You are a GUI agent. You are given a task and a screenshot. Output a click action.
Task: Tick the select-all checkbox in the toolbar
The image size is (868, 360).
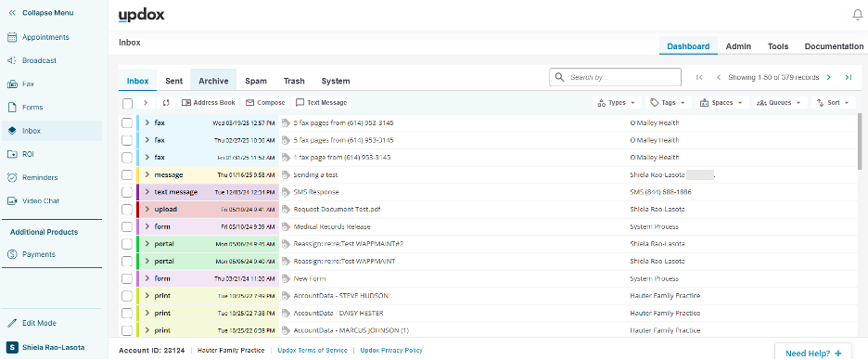pyautogui.click(x=127, y=103)
